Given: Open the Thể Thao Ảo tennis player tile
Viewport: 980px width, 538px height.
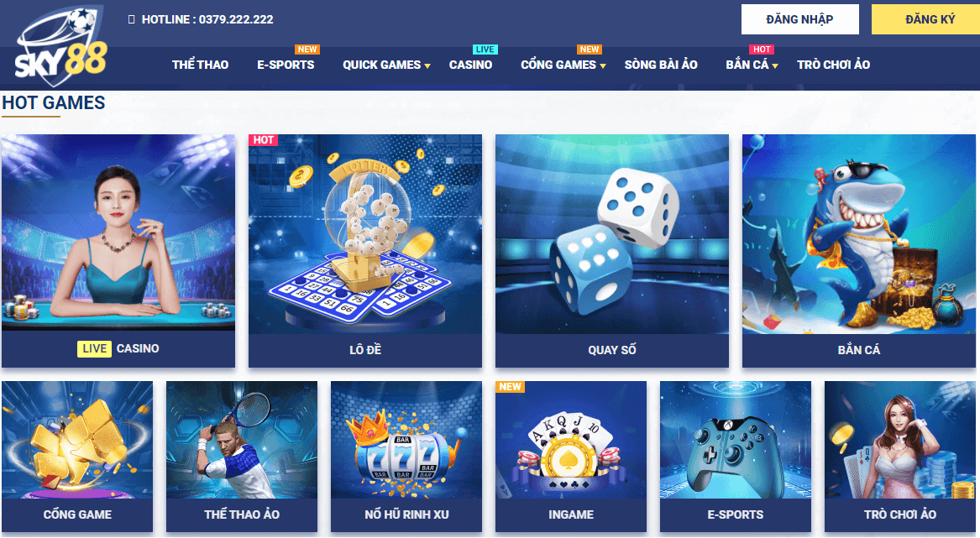Looking at the screenshot, I should [x=242, y=457].
